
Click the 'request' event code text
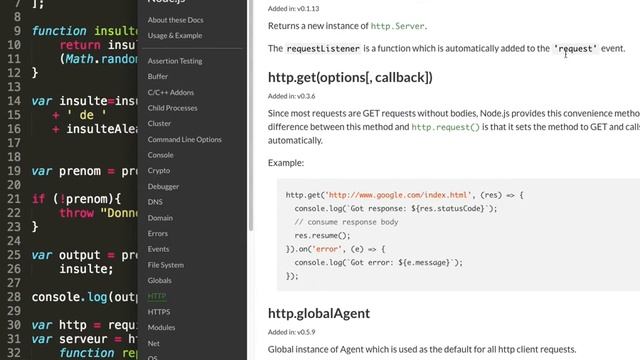575,49
